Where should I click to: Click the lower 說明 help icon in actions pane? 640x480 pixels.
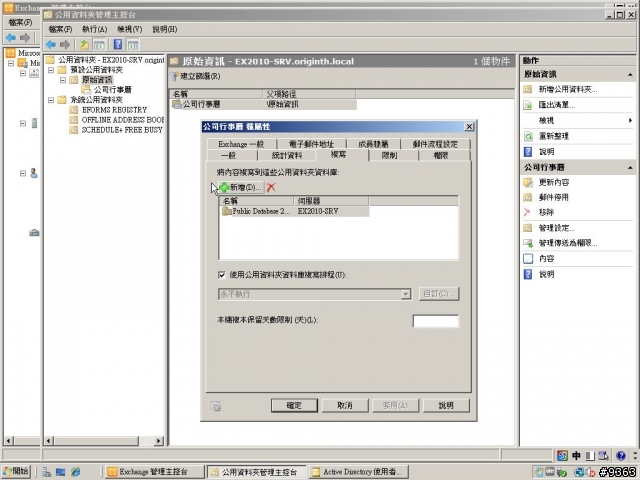(528, 274)
